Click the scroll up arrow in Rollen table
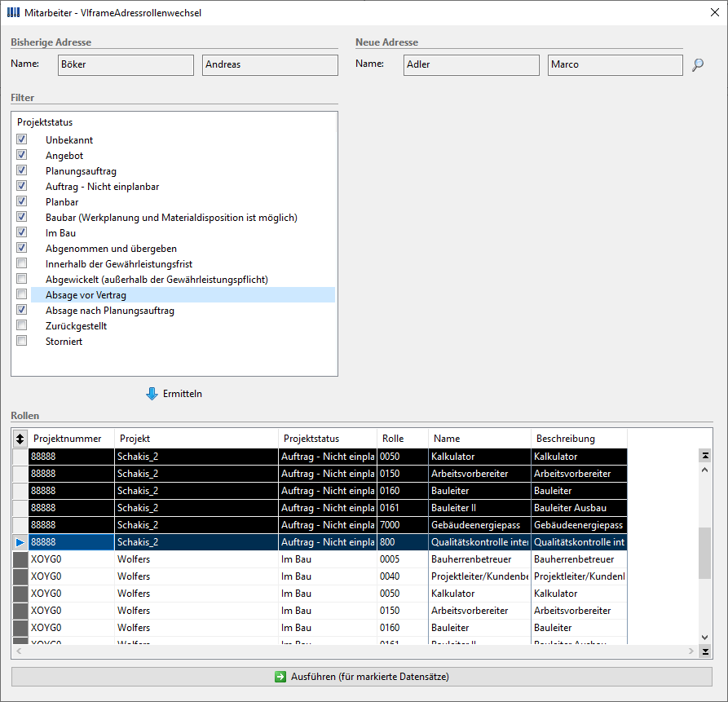The image size is (728, 702). (x=705, y=470)
